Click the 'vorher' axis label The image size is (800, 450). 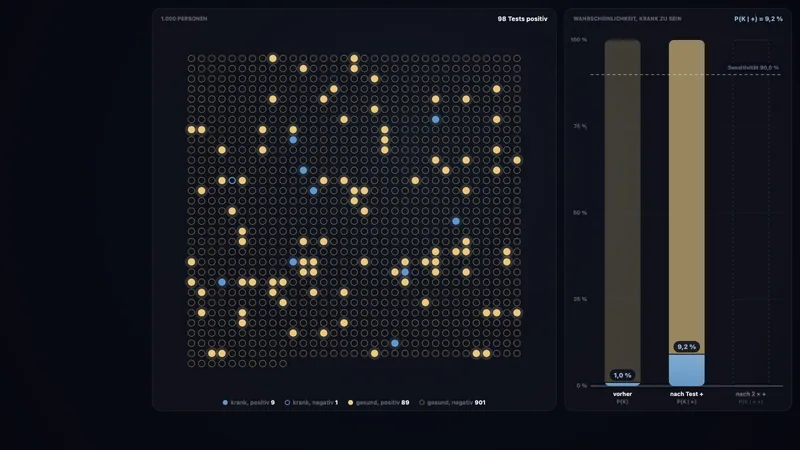point(622,394)
